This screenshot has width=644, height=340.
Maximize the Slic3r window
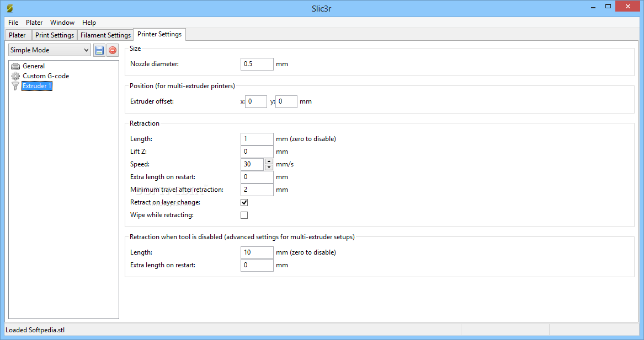pos(608,7)
